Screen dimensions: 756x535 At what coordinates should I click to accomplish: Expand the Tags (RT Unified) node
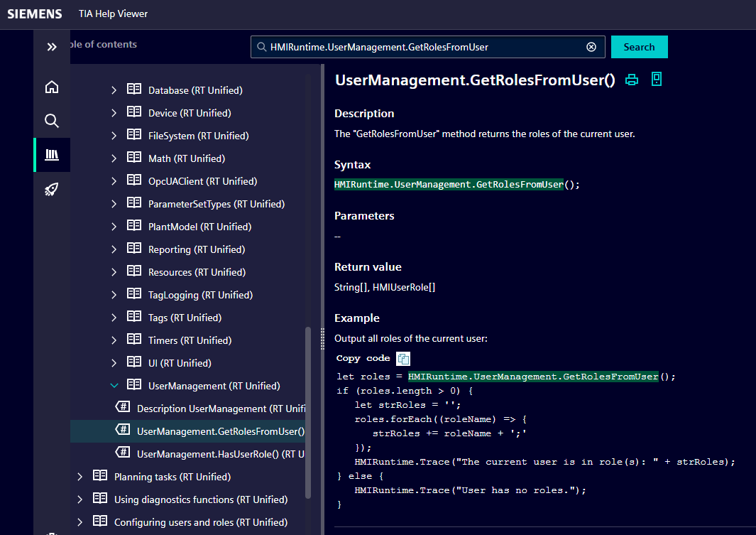point(114,318)
